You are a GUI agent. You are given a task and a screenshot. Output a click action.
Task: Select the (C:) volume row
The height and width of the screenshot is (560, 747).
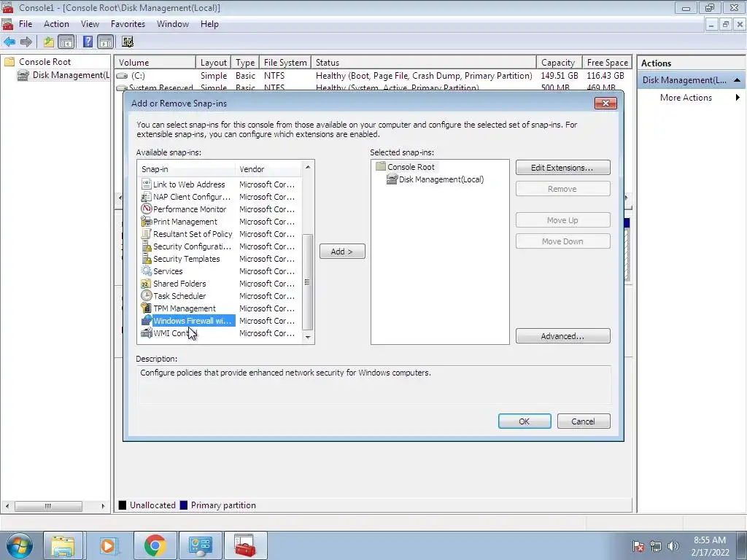coord(373,76)
